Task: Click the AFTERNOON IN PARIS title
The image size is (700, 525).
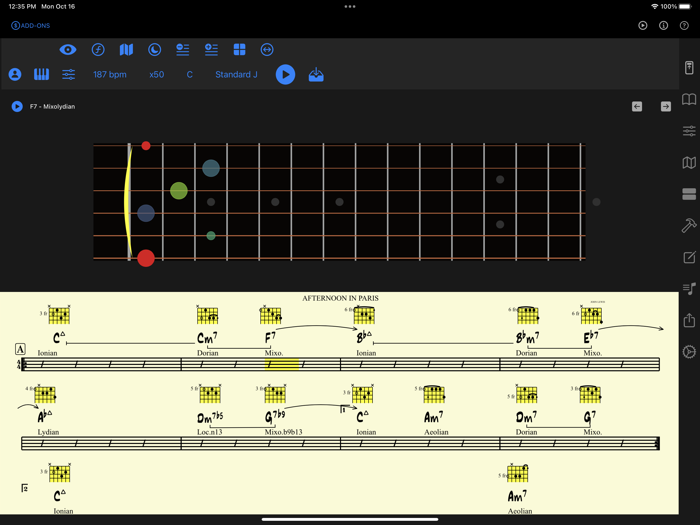Action: point(340,298)
